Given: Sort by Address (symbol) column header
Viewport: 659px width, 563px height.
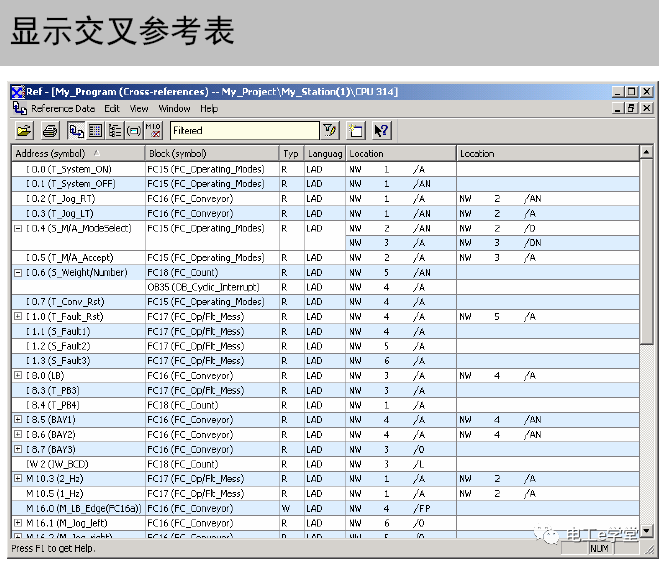Looking at the screenshot, I should [78, 154].
